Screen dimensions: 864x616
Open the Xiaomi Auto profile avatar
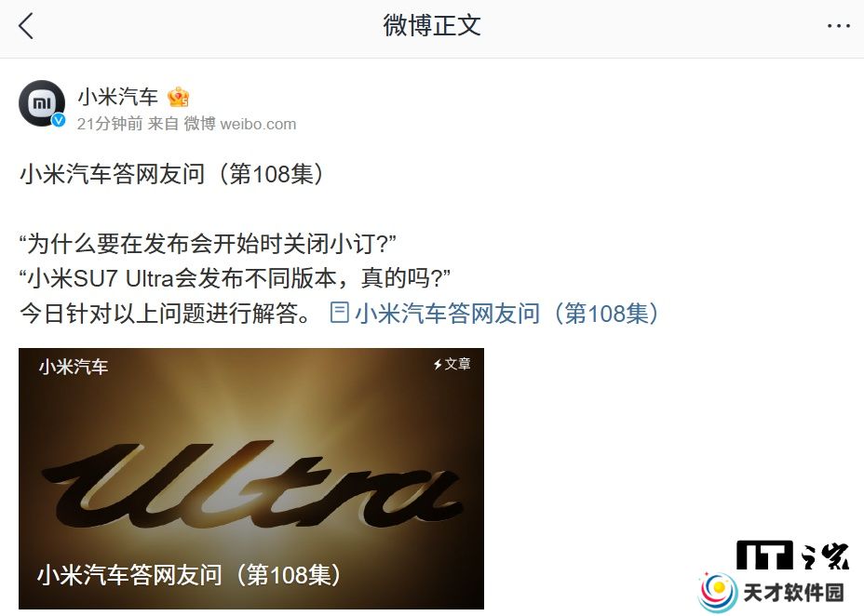[x=42, y=103]
